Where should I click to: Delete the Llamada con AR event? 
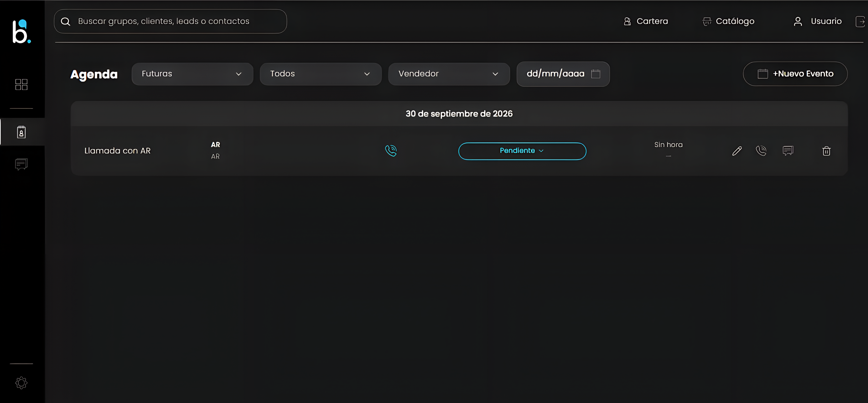coord(826,151)
